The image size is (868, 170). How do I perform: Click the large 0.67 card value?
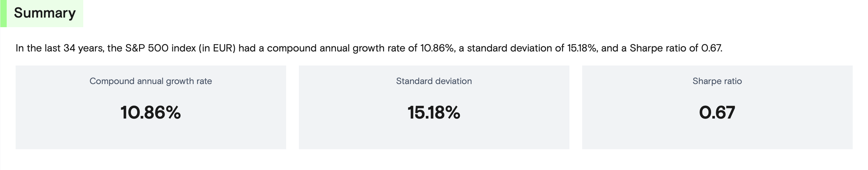(717, 112)
